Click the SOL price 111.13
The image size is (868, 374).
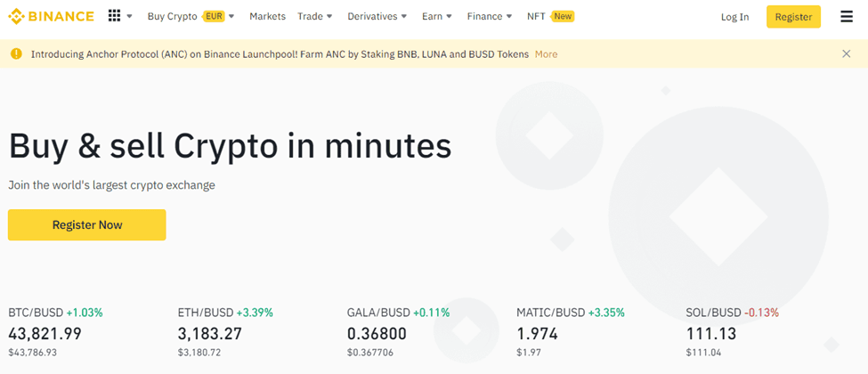point(711,334)
